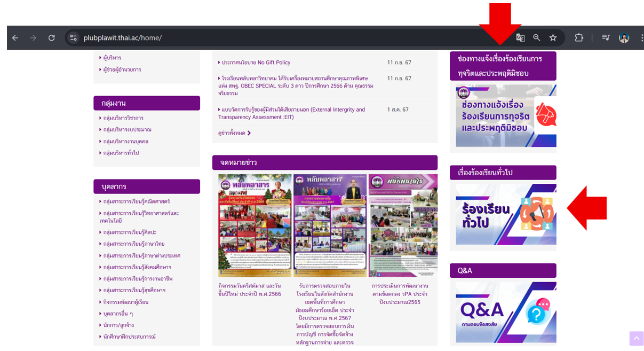This screenshot has height=351, width=644.
Task: Open the ดูข่าวทั้งหมด link with chevron
Action: pyautogui.click(x=234, y=133)
